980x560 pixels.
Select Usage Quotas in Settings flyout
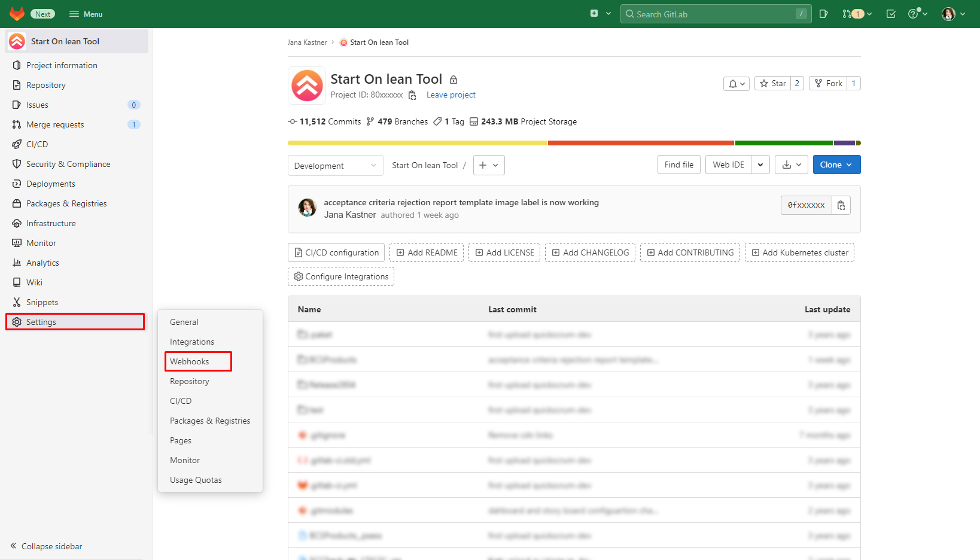[x=196, y=480]
